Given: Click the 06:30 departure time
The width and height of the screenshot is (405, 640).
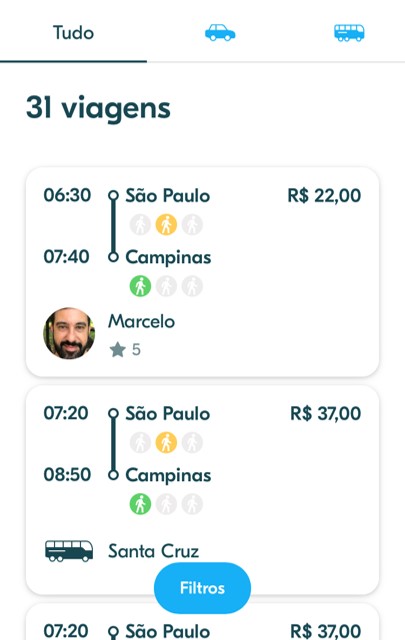Looking at the screenshot, I should tap(67, 195).
